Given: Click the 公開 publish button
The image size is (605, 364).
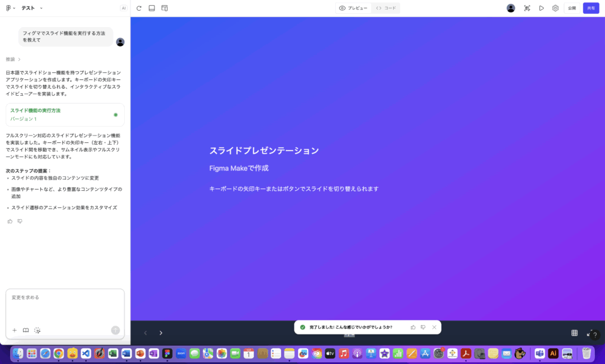Looking at the screenshot, I should point(572,8).
